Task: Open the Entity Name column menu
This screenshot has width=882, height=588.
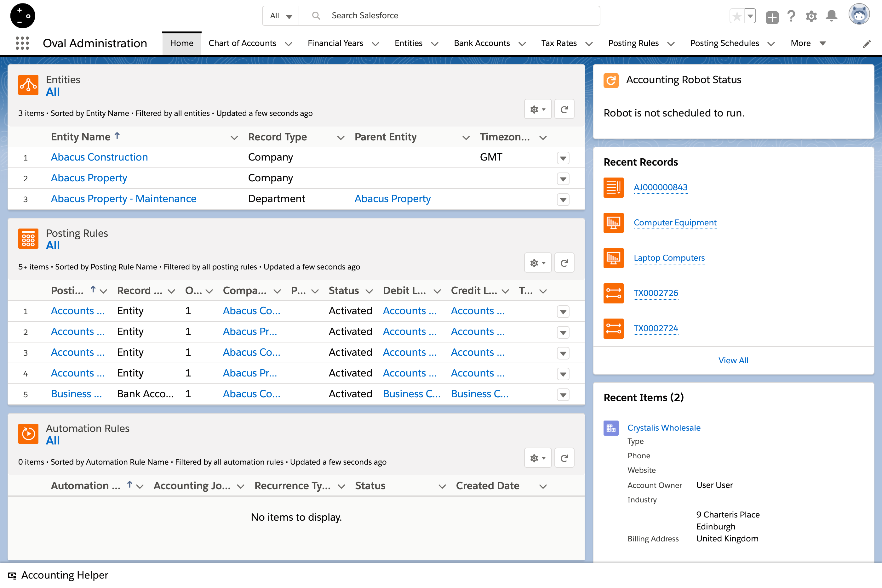Action: (234, 137)
